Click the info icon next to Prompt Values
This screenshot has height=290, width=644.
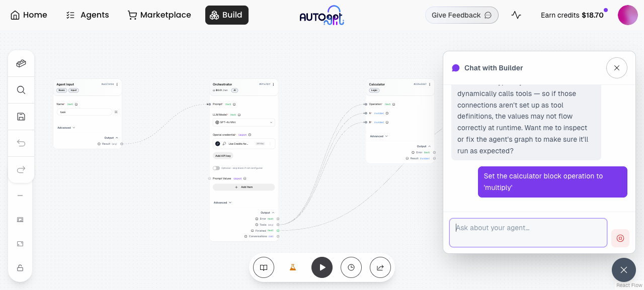point(246,178)
